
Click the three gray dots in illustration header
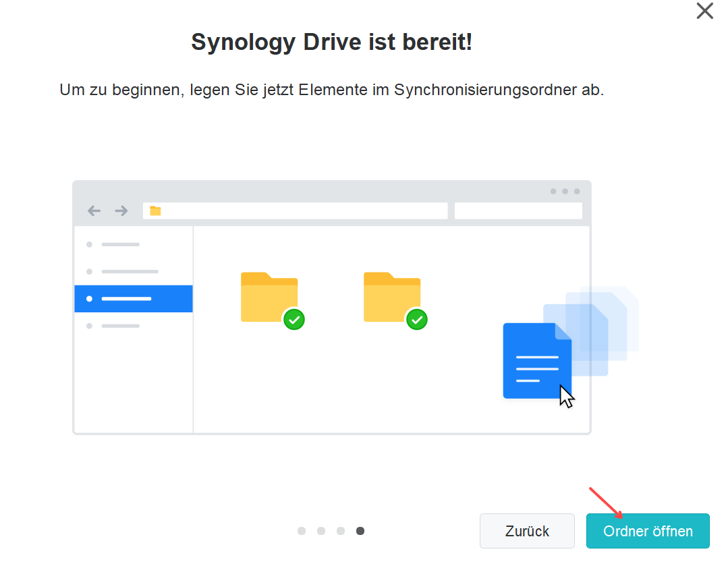pyautogui.click(x=565, y=192)
